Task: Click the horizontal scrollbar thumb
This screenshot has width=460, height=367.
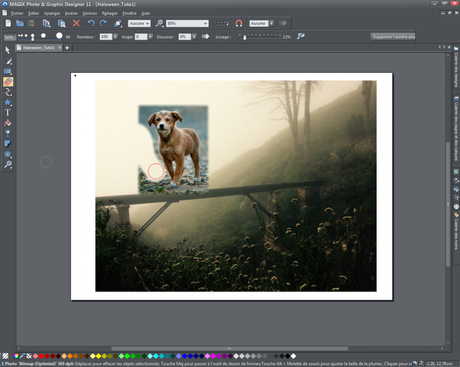Action: [x=230, y=348]
